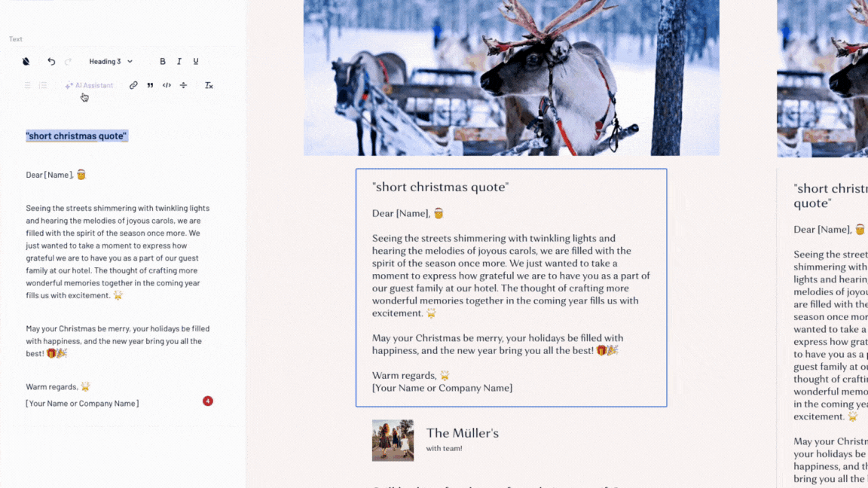
Task: Click the selected "short christmas quote" heading in editor
Action: click(x=76, y=136)
